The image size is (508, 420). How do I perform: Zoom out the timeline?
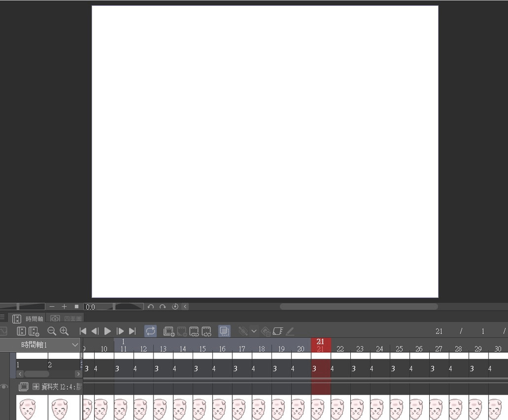coord(51,331)
